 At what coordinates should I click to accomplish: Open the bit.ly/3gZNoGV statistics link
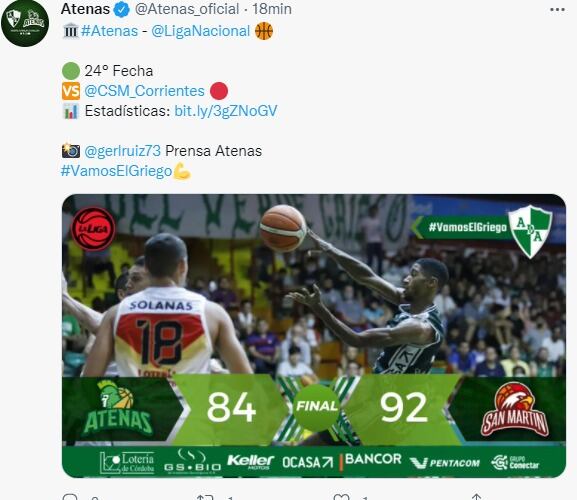[226, 111]
